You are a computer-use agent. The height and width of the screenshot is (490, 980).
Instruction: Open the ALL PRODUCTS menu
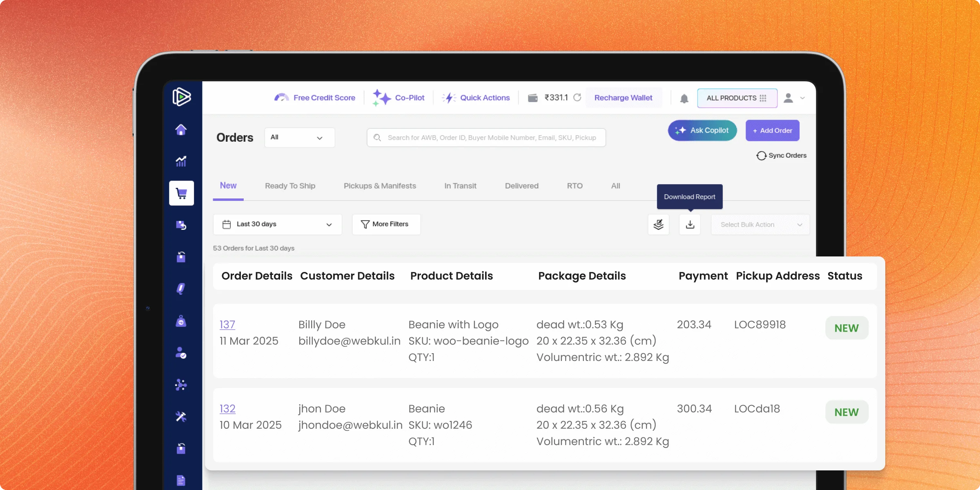click(737, 98)
